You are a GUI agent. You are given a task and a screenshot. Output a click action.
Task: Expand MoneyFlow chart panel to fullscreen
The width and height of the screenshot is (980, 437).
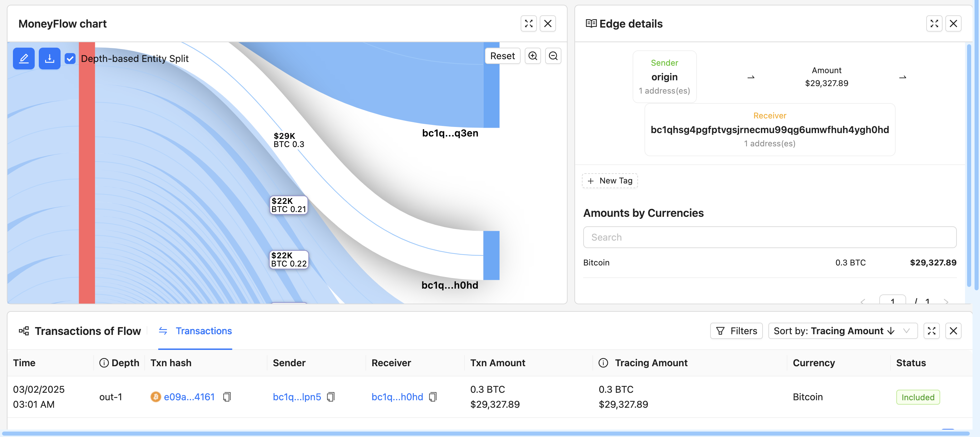[x=528, y=23]
